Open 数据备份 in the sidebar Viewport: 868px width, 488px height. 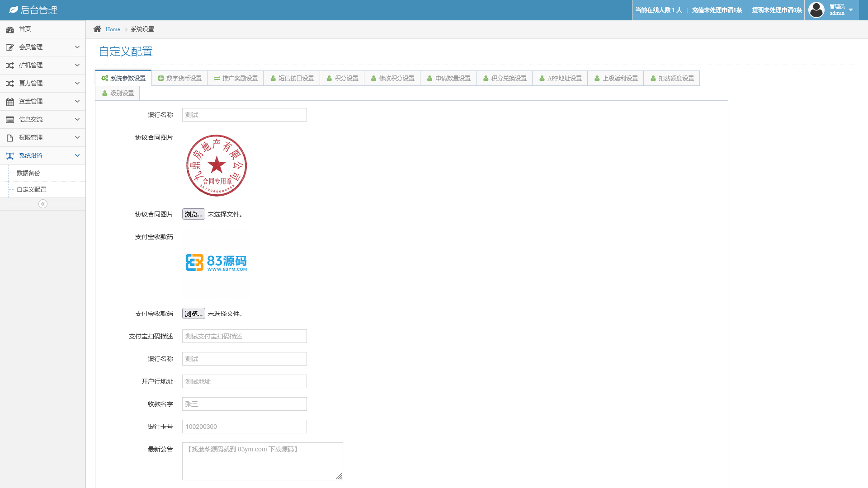[28, 174]
